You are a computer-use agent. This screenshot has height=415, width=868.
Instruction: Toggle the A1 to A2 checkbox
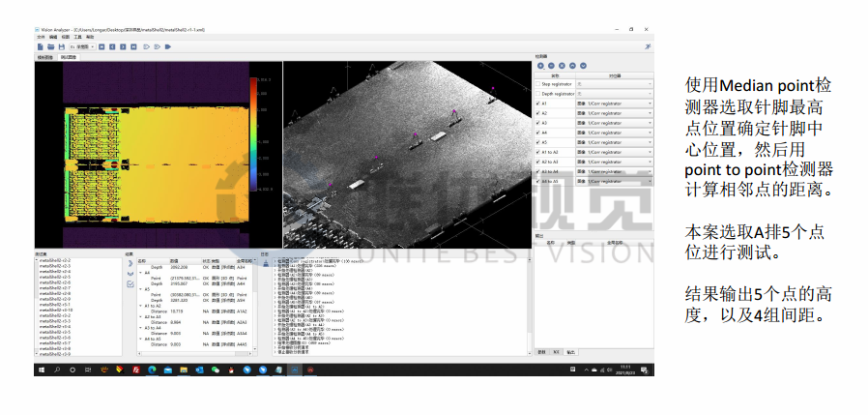(x=538, y=152)
